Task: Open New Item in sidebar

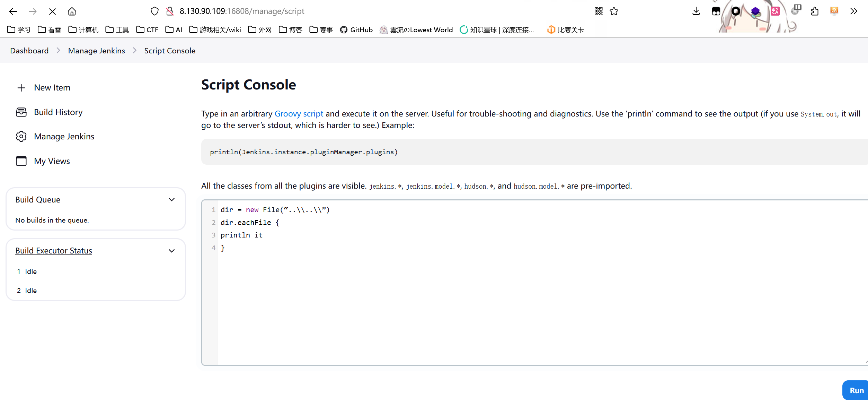Action: tap(52, 88)
